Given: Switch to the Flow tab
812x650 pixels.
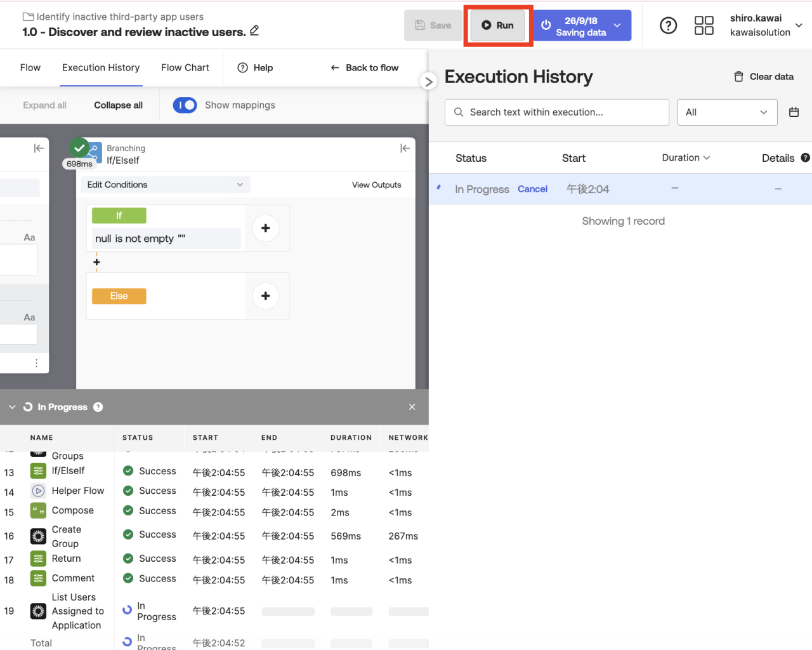Looking at the screenshot, I should tap(30, 68).
